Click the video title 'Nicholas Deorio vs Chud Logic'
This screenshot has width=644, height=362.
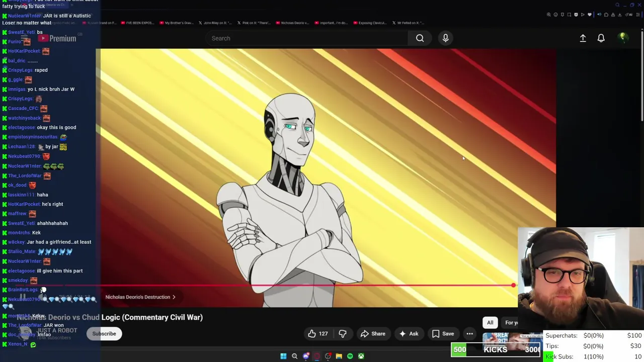tap(110, 317)
